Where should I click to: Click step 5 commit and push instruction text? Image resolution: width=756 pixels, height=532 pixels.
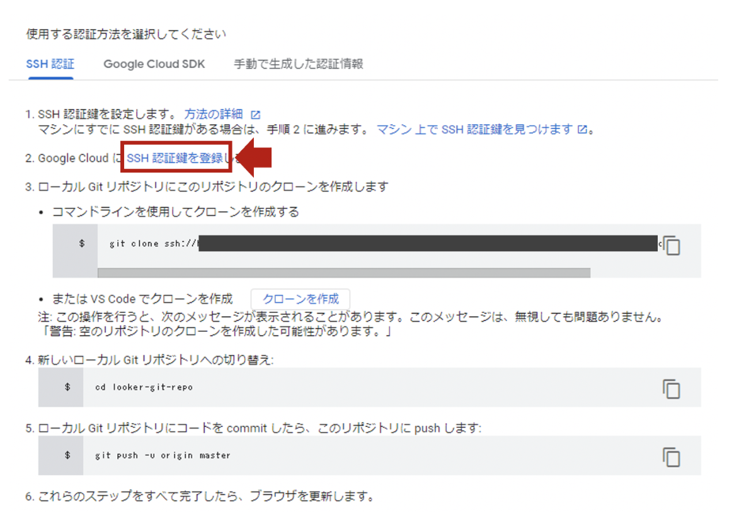click(x=253, y=428)
